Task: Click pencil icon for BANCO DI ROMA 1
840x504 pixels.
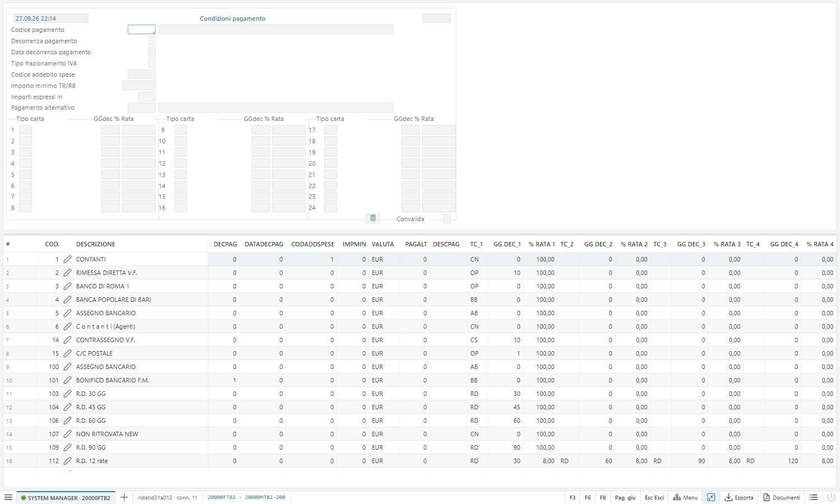Action: pos(68,286)
